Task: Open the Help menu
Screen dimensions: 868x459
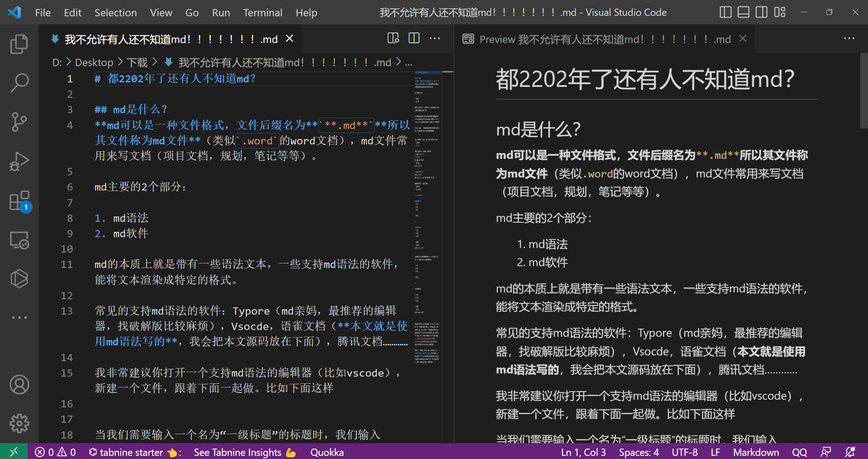Action: tap(306, 13)
